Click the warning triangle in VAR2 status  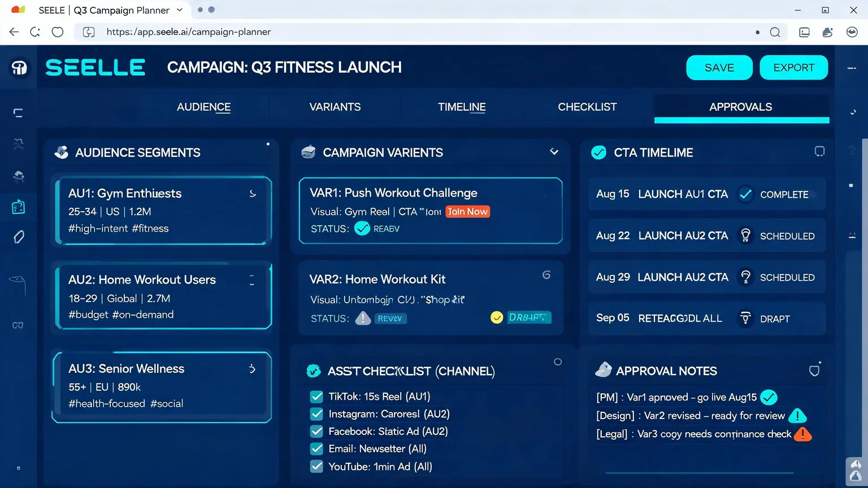point(363,319)
